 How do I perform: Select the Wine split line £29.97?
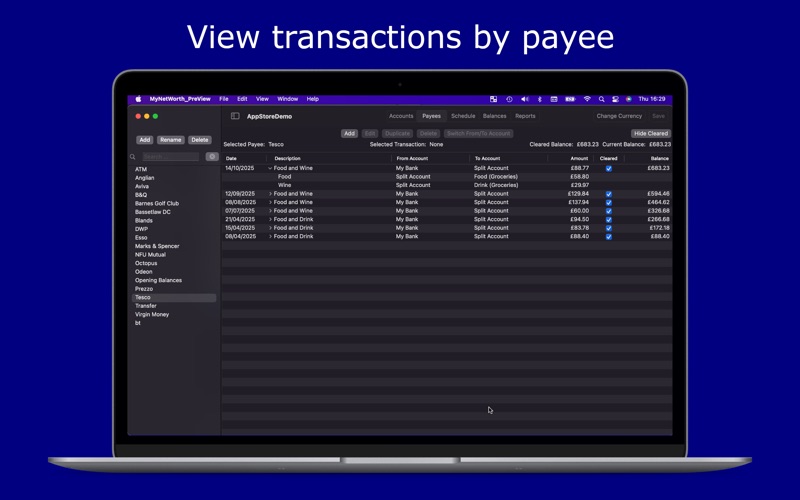[446, 185]
